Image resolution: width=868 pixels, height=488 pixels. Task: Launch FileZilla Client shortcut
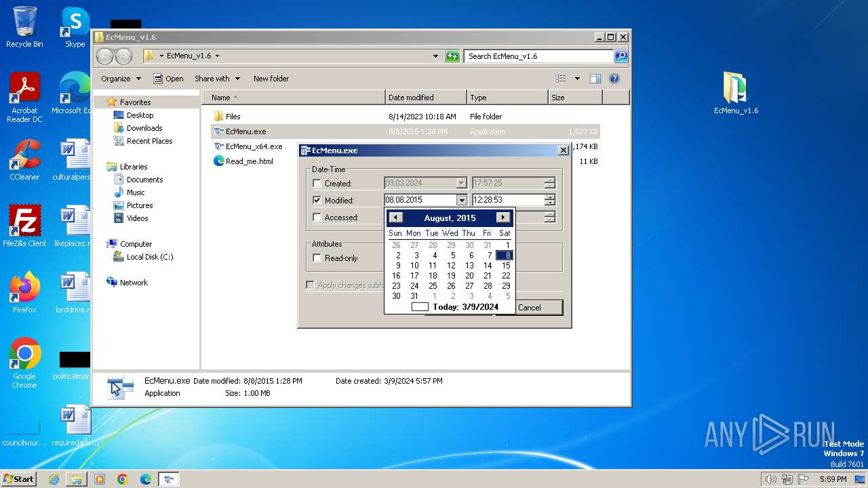(x=24, y=226)
